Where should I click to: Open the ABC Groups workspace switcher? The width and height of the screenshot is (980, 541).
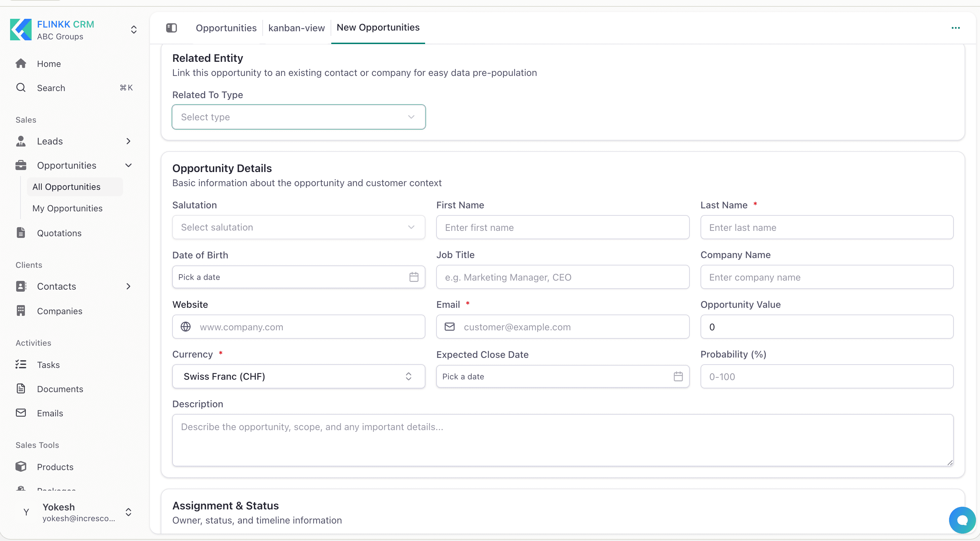click(x=134, y=30)
